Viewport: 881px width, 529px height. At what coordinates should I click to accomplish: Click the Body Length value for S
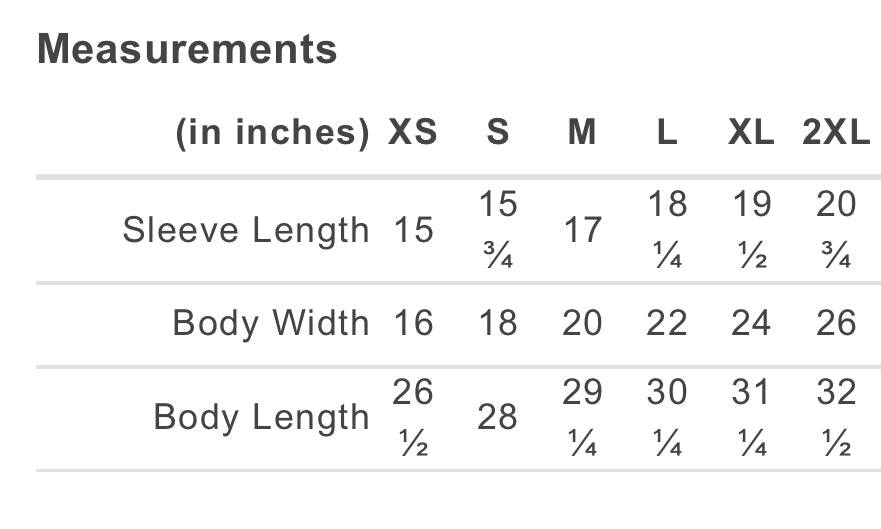pyautogui.click(x=498, y=417)
